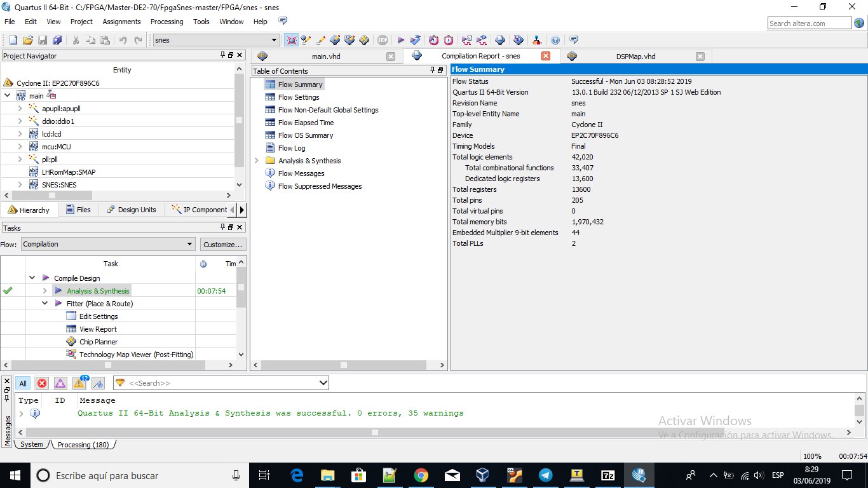Toggle the All messages filter button

pos(23,383)
